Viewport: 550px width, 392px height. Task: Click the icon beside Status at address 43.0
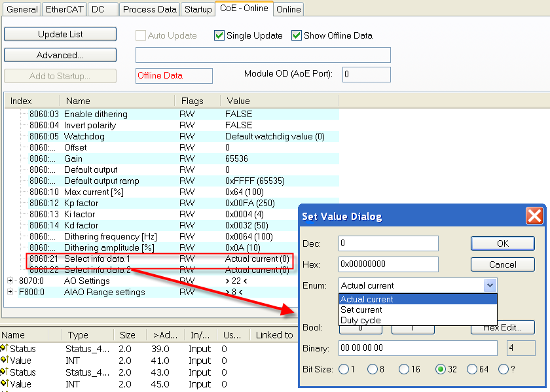pyautogui.click(x=4, y=372)
